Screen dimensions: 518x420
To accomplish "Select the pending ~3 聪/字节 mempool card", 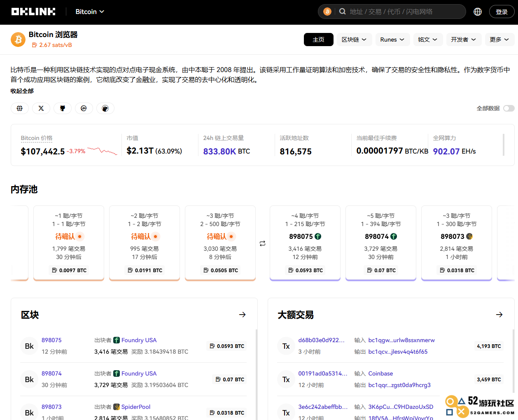I will 220,243.
